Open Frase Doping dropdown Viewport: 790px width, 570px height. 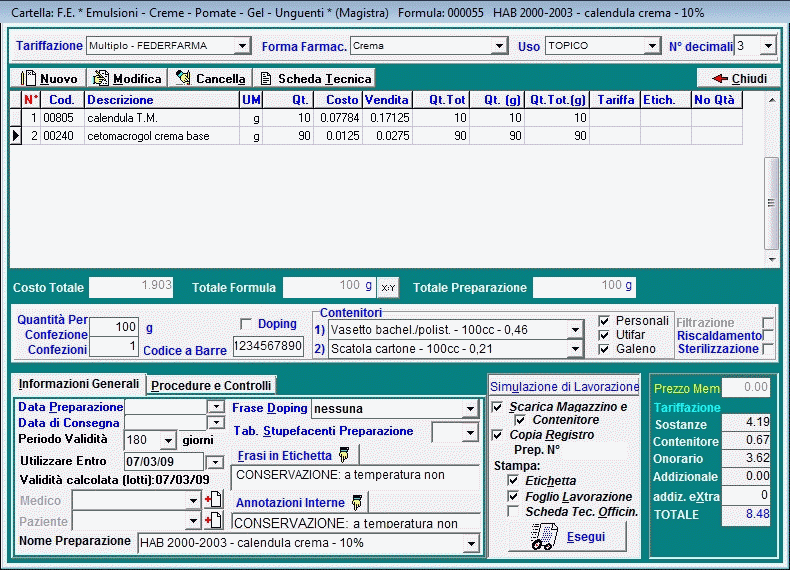pos(470,409)
